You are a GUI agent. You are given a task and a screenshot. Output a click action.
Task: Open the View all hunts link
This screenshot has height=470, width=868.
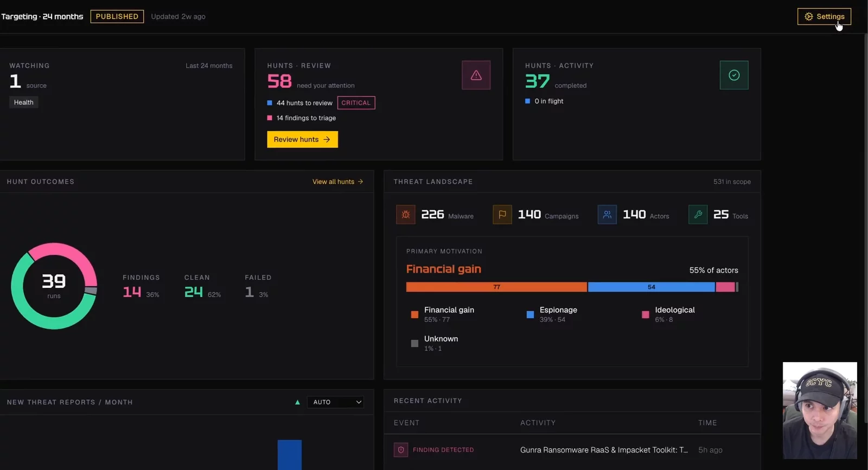click(x=338, y=182)
